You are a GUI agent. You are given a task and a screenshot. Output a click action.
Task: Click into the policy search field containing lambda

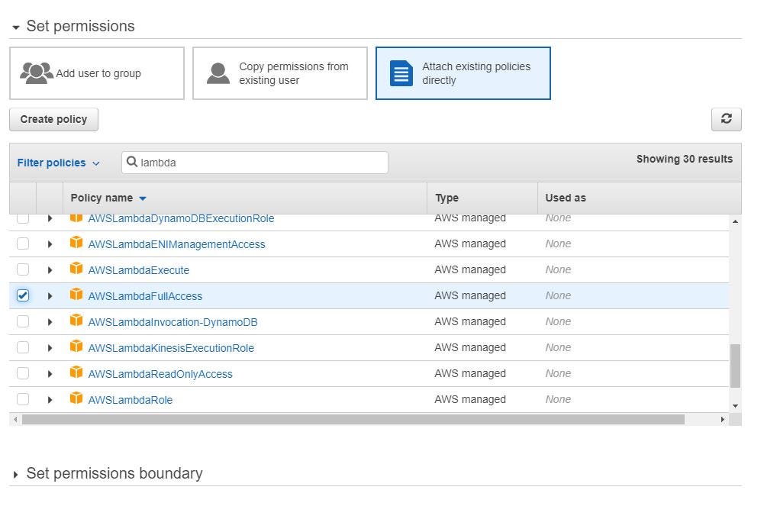[255, 163]
